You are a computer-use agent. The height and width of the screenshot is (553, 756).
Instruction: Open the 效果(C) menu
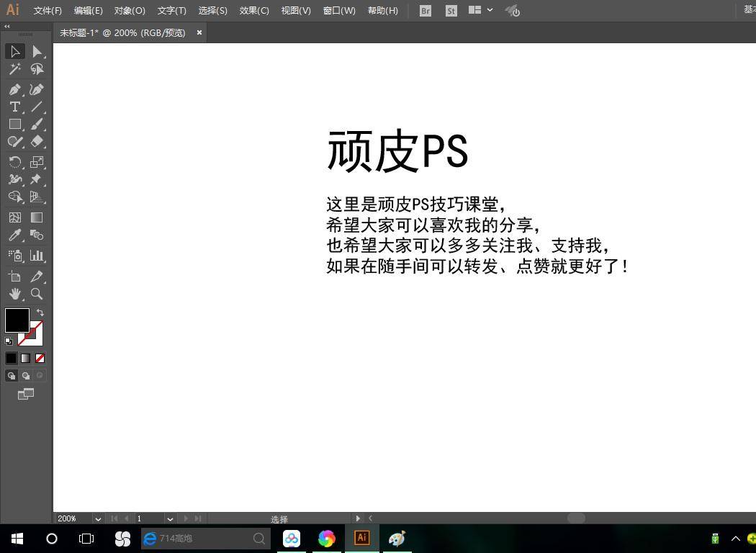click(x=254, y=11)
